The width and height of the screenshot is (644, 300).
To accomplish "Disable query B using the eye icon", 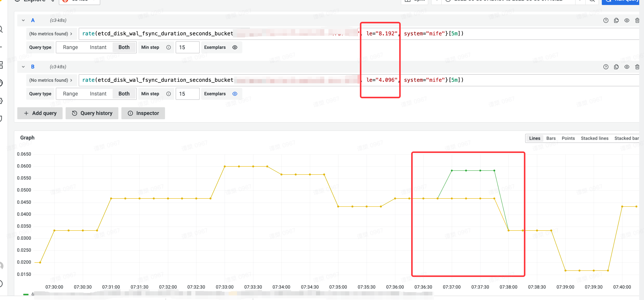I will (x=627, y=67).
